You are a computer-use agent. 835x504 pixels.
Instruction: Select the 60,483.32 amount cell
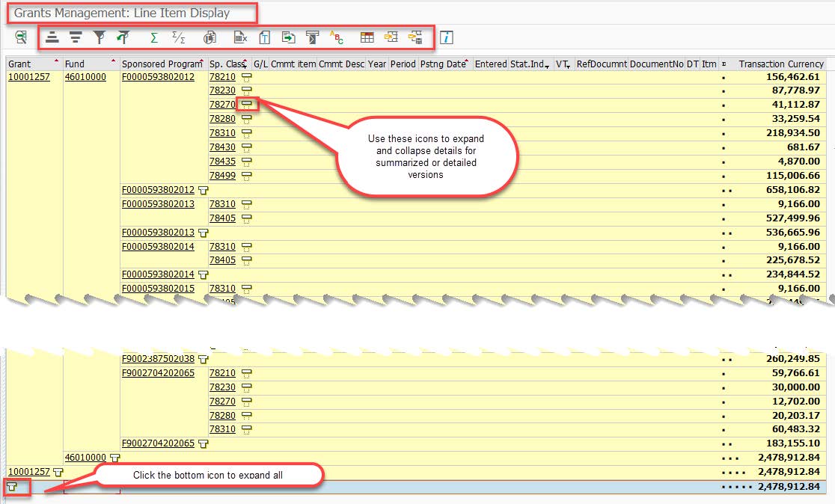(796, 429)
